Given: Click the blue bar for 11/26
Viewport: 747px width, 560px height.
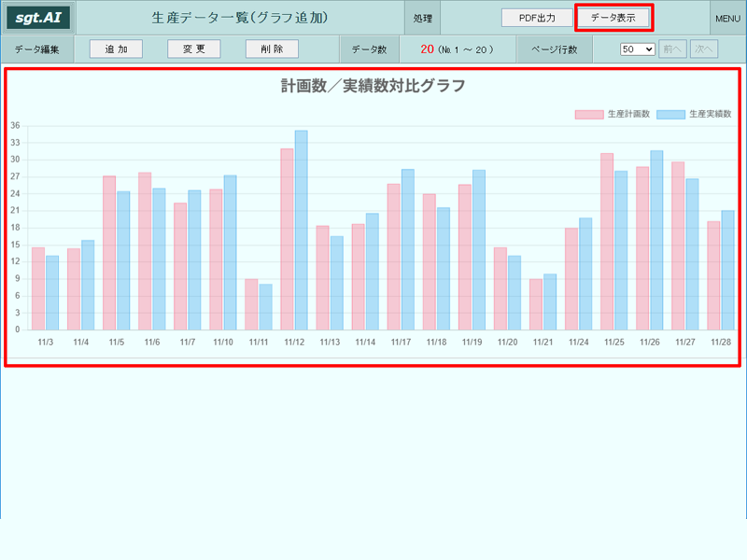Looking at the screenshot, I should (x=656, y=240).
